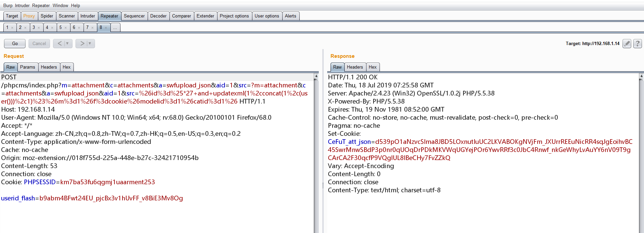Screen dimensions: 644x233
Task: Edit target with the pencil icon
Action: (x=627, y=43)
